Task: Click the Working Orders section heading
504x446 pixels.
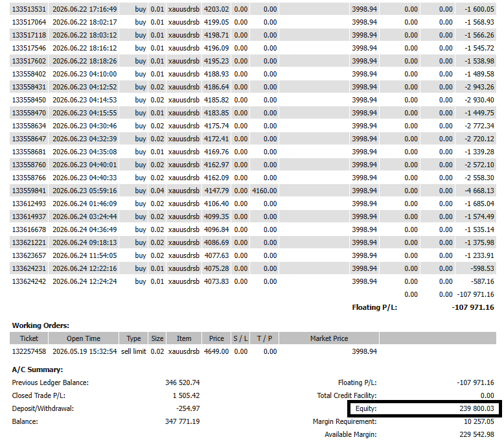Action: [41, 325]
